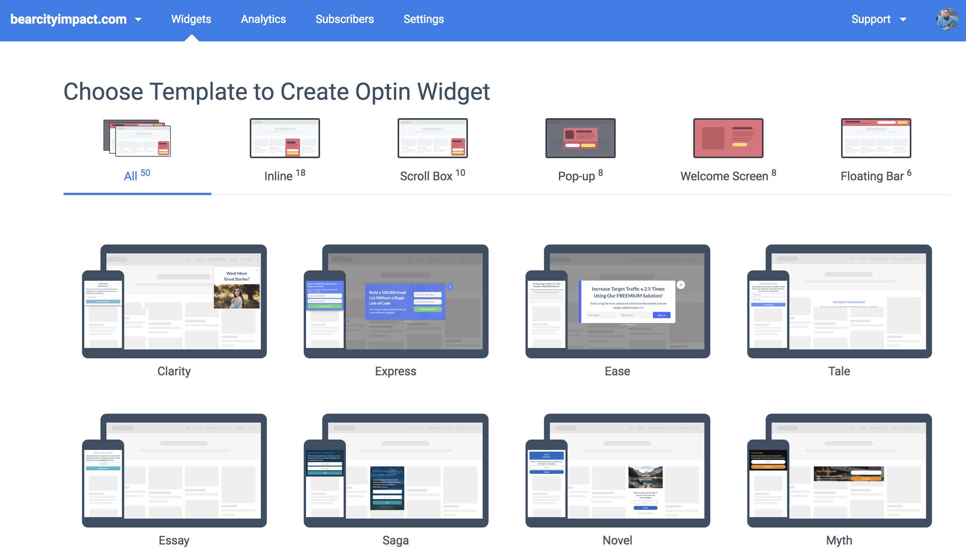Choose the Tale template thumbnail
966x560 pixels.
(x=839, y=301)
